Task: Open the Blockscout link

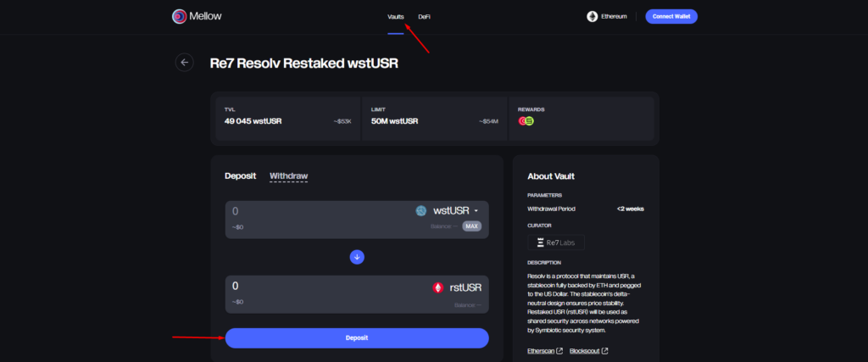Action: pos(585,351)
